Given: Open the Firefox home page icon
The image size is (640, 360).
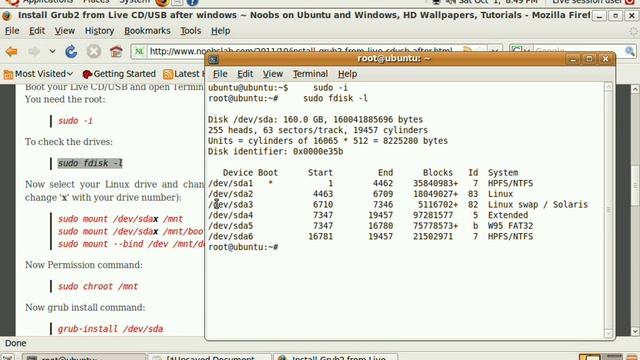Looking at the screenshot, I should pos(116,51).
